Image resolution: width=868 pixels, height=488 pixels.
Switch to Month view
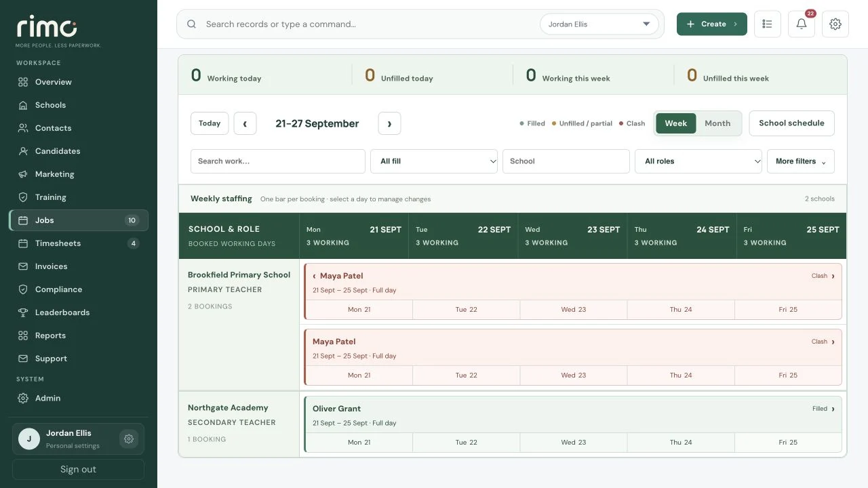pyautogui.click(x=717, y=123)
